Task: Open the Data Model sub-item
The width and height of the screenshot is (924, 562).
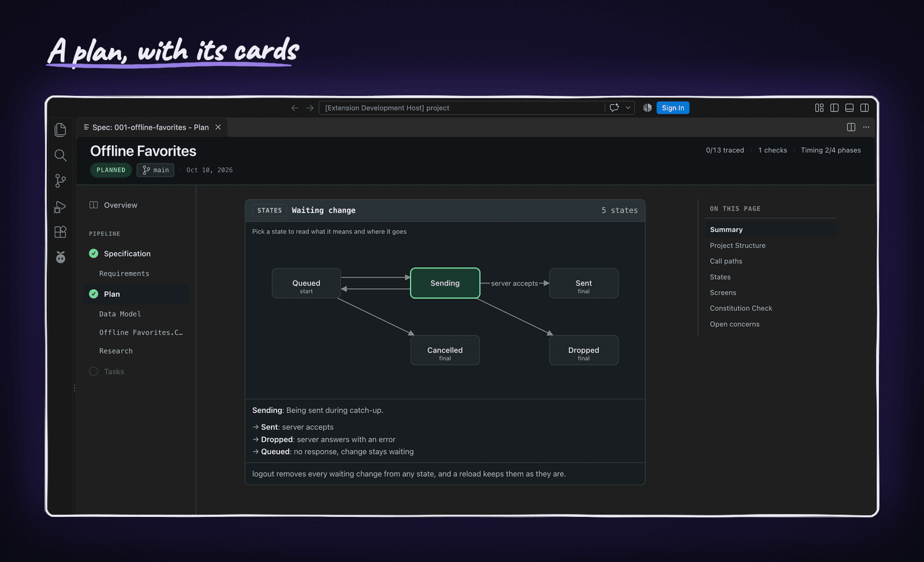Action: pos(120,314)
